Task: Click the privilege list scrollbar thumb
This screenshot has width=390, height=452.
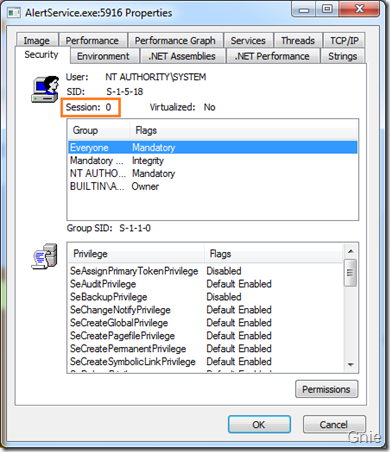Action: [x=350, y=273]
